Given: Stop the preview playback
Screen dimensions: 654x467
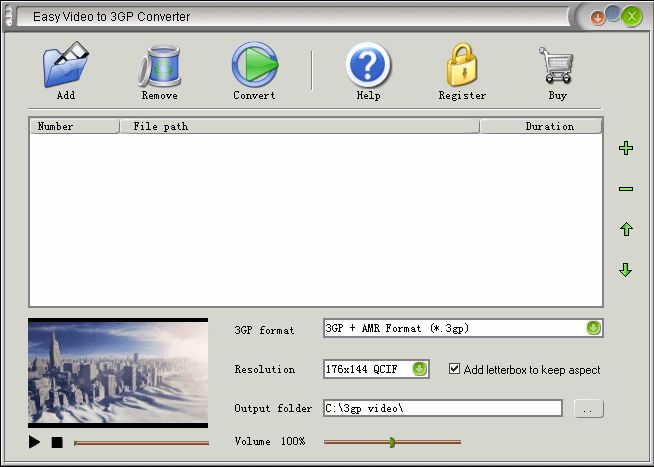Looking at the screenshot, I should [x=57, y=442].
